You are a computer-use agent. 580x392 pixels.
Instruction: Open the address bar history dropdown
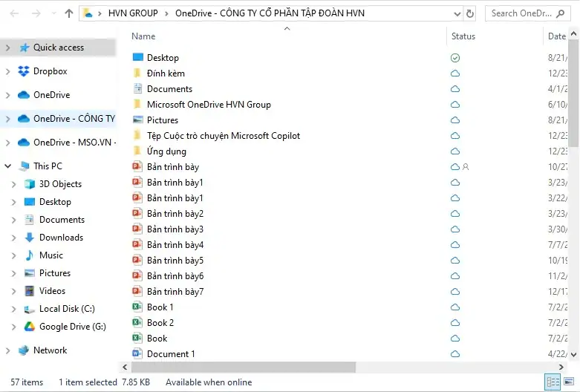457,13
